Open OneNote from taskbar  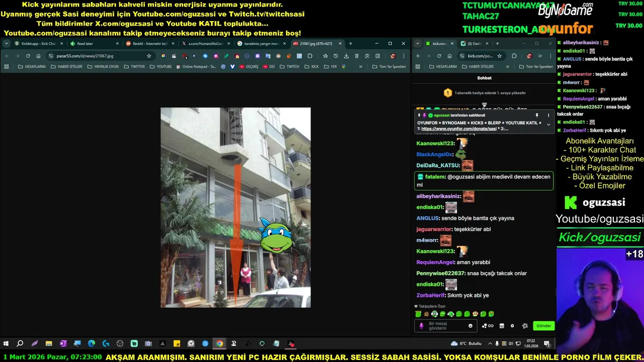(63, 344)
